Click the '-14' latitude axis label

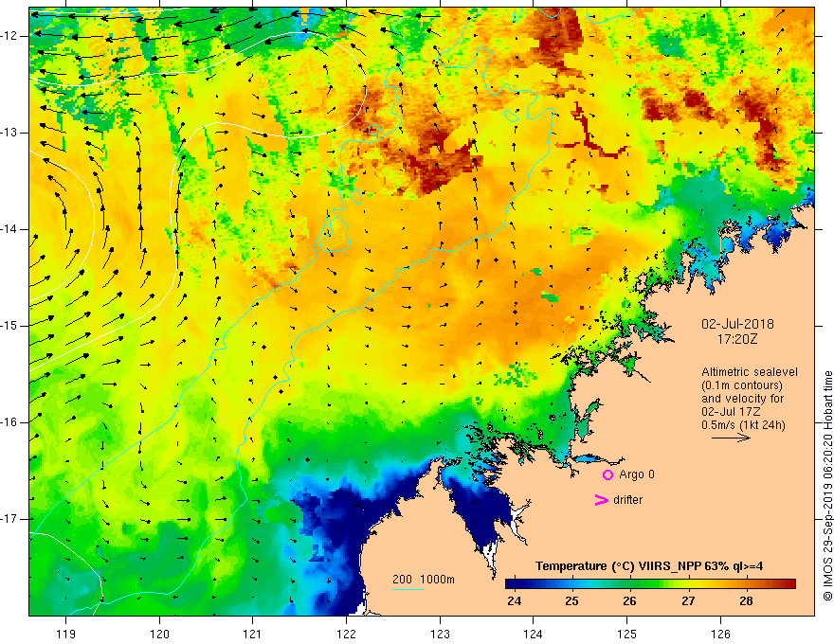9,229
